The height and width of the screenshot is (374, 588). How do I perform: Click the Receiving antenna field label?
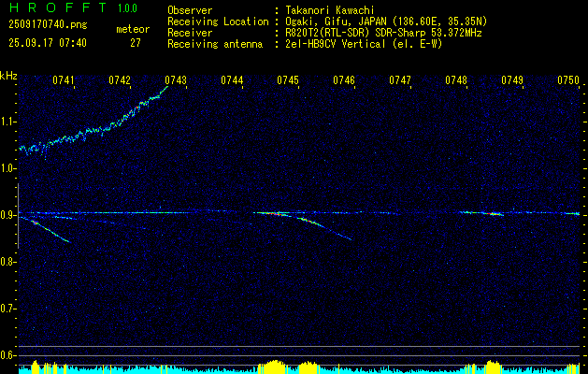215,44
